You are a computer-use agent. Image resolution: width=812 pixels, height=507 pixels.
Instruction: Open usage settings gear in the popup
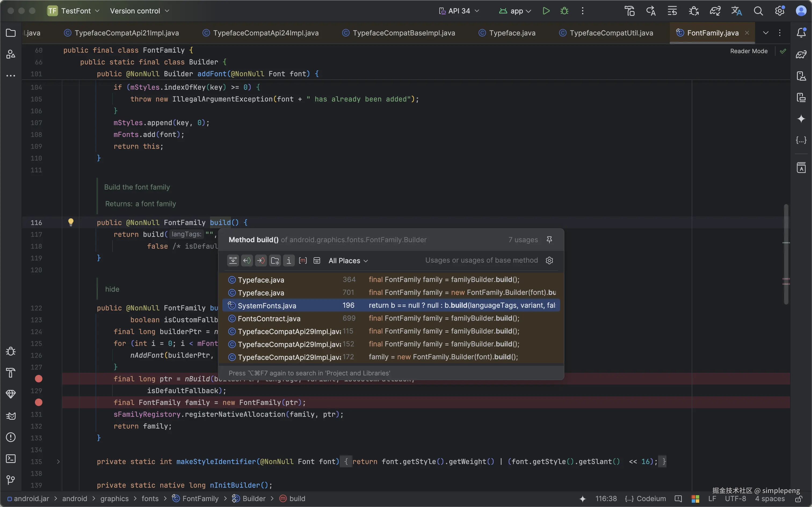pos(549,260)
